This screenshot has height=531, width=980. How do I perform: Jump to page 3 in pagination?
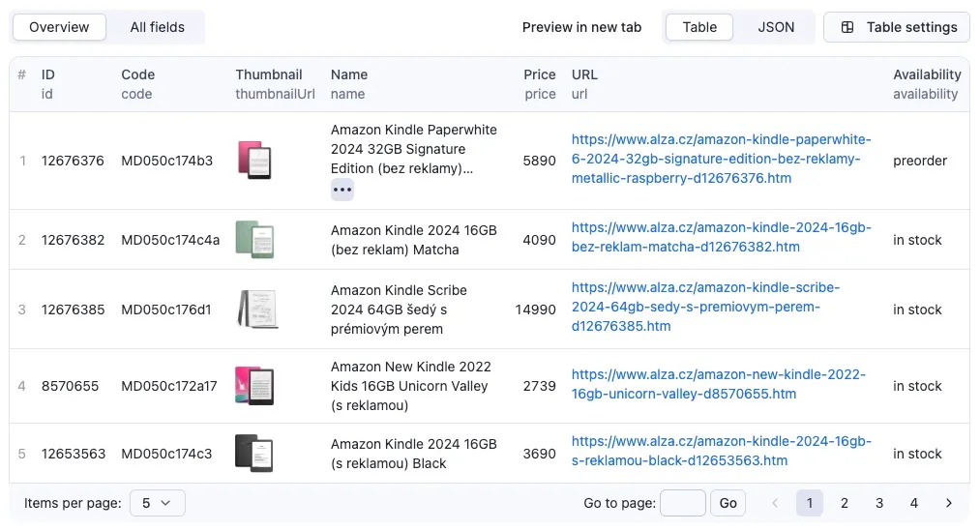878,503
